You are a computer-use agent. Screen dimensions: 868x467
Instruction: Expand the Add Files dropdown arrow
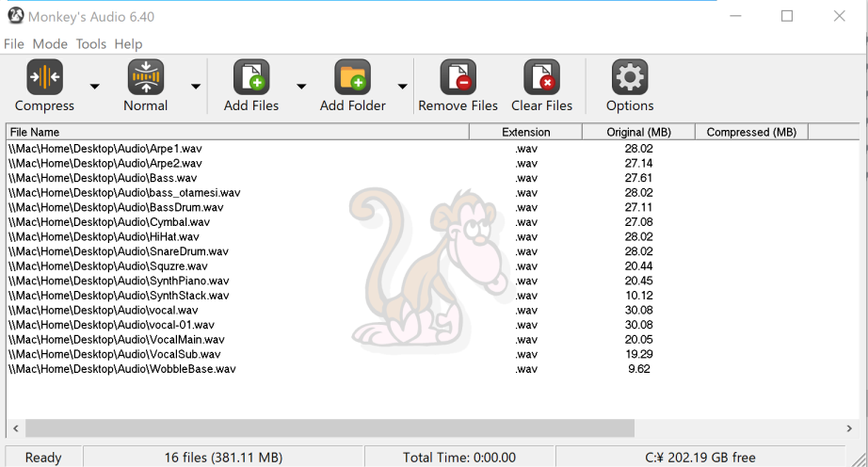click(301, 87)
